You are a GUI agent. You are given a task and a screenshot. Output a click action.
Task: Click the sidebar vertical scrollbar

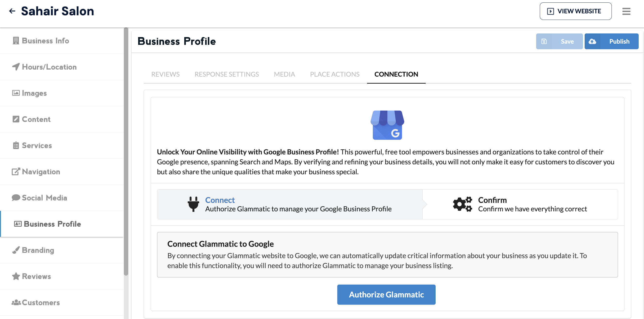click(x=126, y=150)
